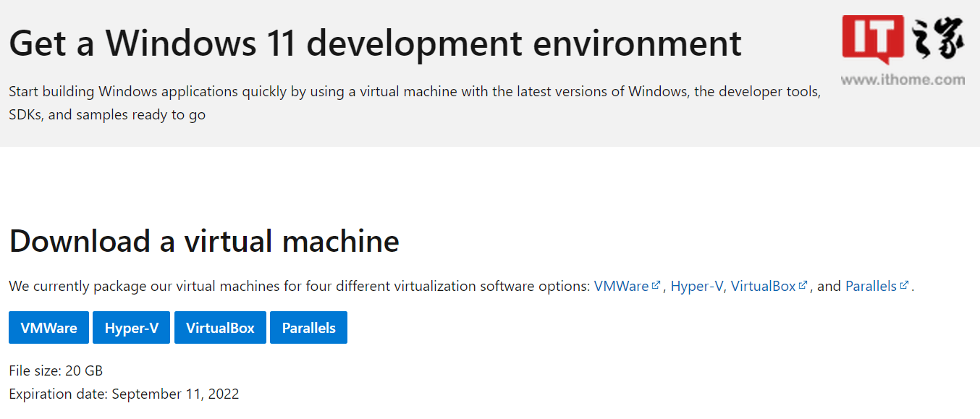The width and height of the screenshot is (980, 419).
Task: Click the "File size: 20 GB" text
Action: [x=56, y=371]
